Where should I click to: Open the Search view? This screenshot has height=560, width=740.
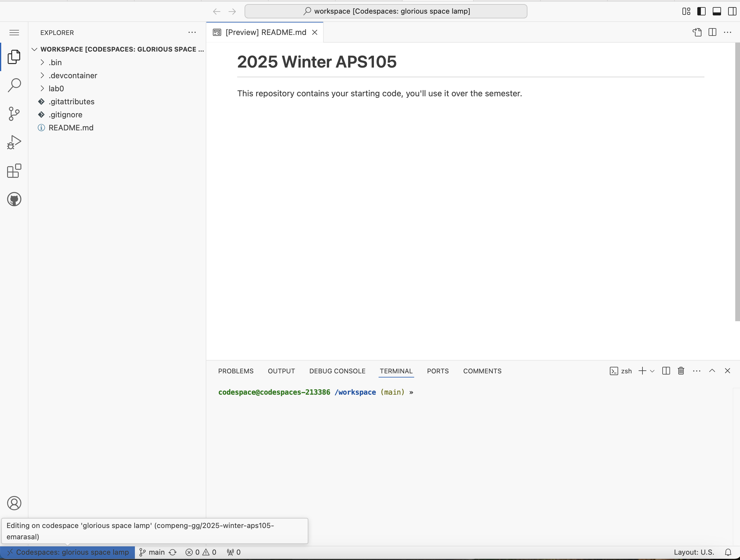[x=14, y=85]
